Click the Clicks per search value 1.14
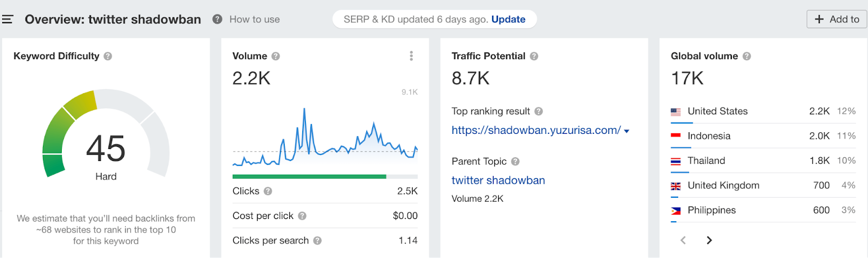Viewport: 868px width, 258px height. pos(408,241)
